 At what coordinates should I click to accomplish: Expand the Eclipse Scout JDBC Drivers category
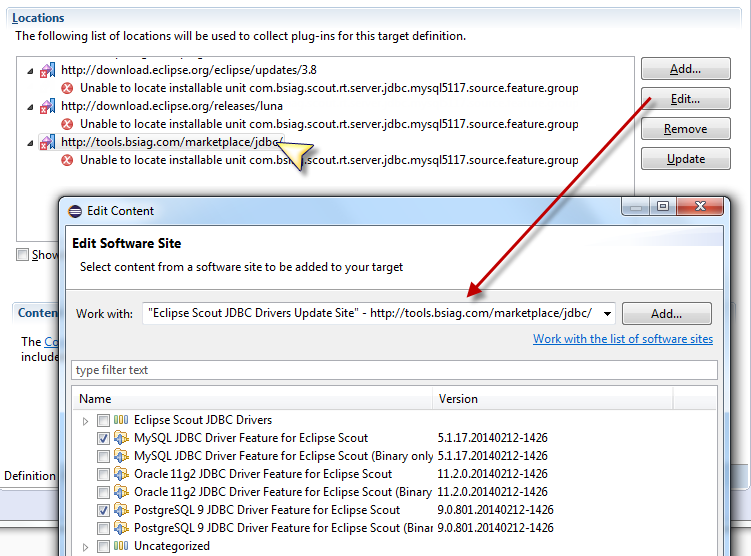(x=85, y=421)
